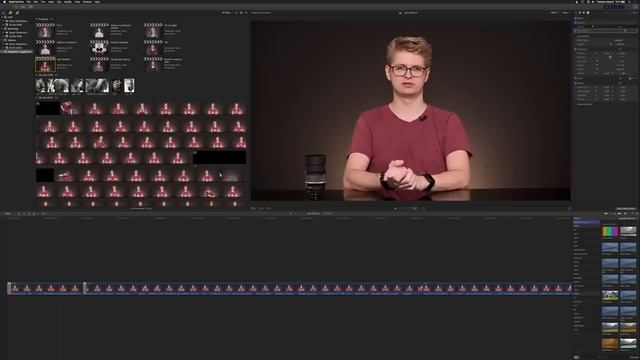Viewport: 640px width, 360px height.
Task: Open the Edit menu
Action: pos(36,2)
